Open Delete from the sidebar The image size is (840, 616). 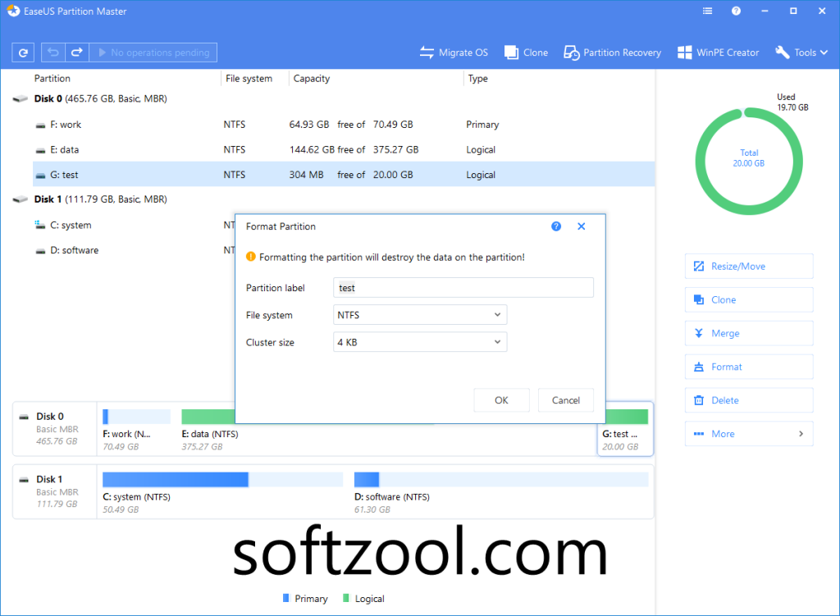748,399
